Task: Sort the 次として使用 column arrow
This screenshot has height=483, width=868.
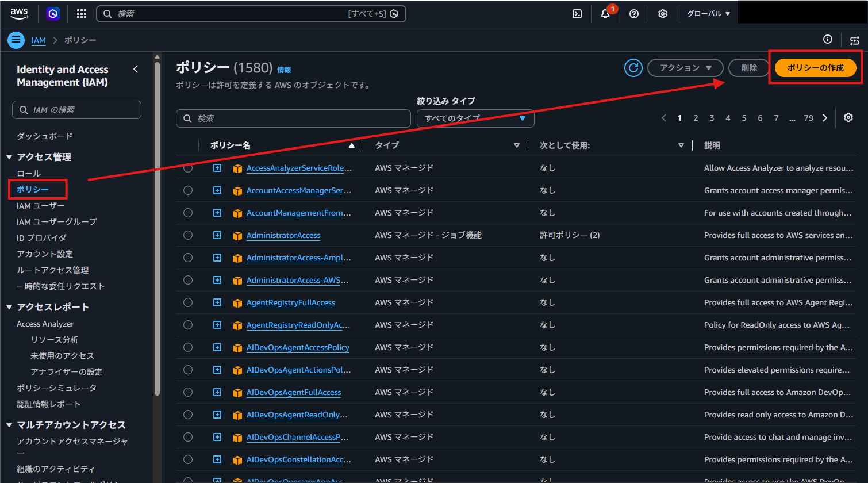Action: point(681,145)
